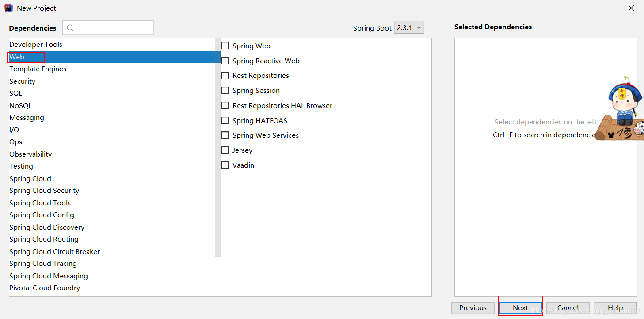Open the Testing category
The image size is (644, 319).
point(112,166)
